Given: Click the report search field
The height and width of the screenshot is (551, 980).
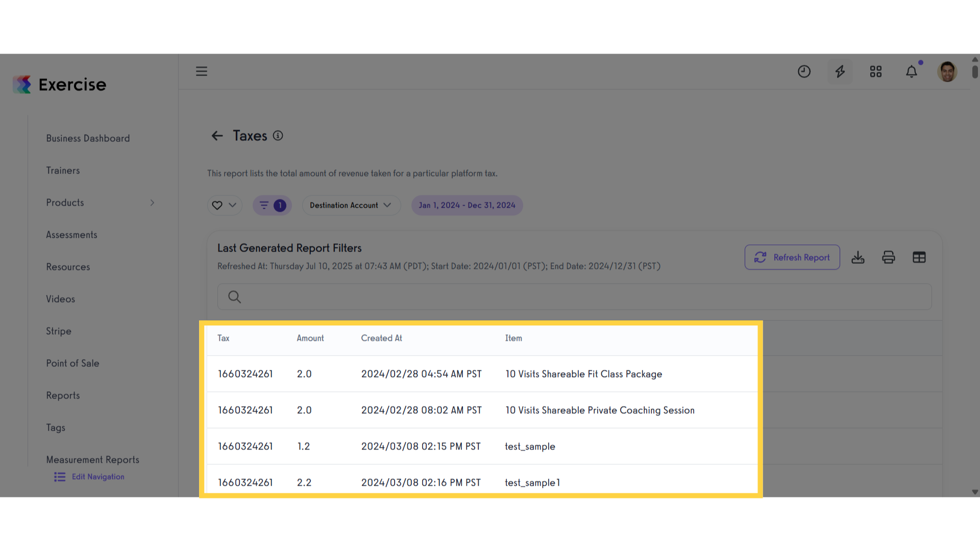Looking at the screenshot, I should pos(575,297).
